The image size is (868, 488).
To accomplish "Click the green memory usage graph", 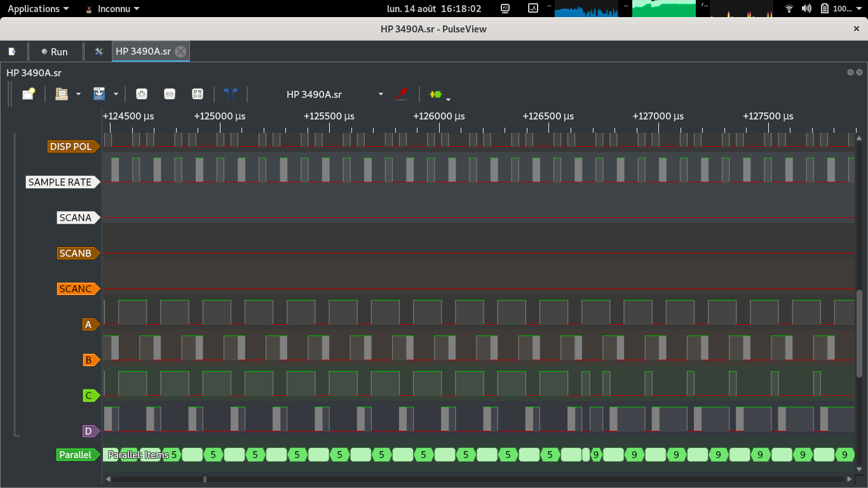I will click(x=664, y=9).
